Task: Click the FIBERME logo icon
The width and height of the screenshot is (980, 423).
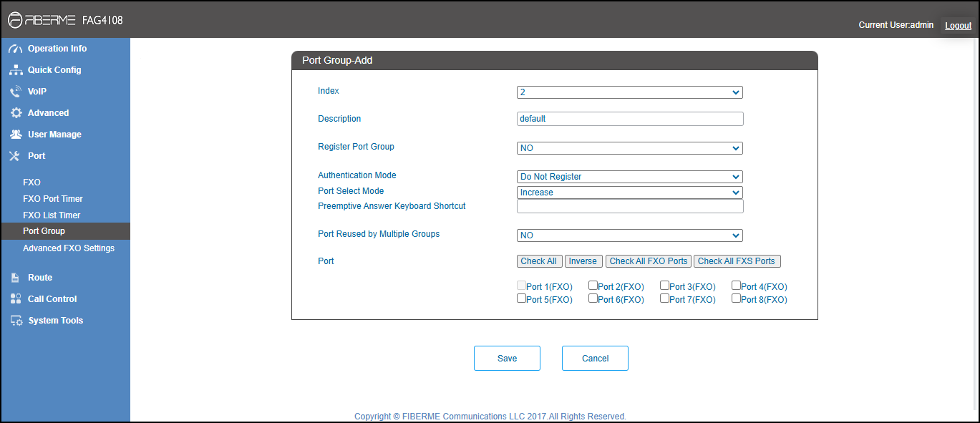Action: tap(16, 21)
